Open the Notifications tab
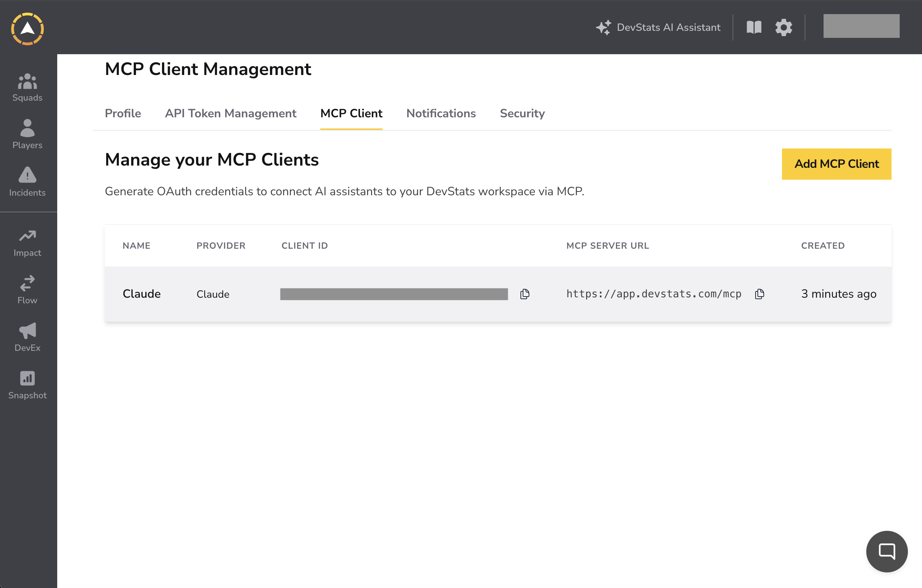The width and height of the screenshot is (922, 588). 441,113
